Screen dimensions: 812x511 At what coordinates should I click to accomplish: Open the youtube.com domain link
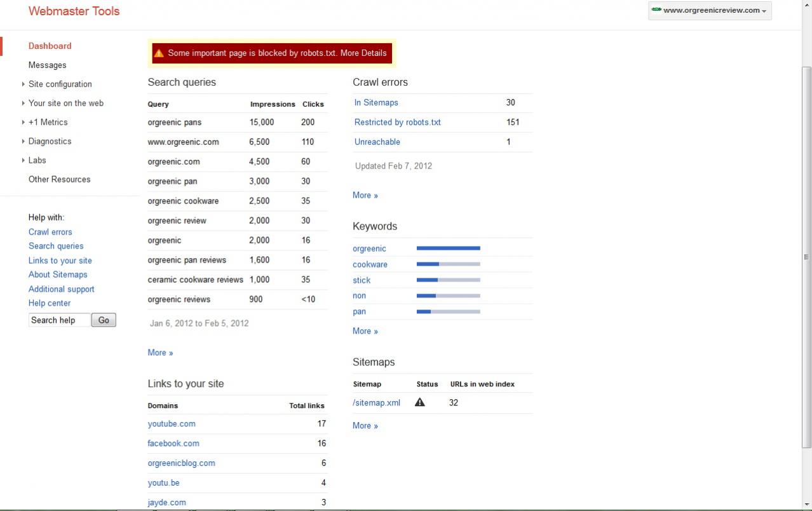[172, 424]
